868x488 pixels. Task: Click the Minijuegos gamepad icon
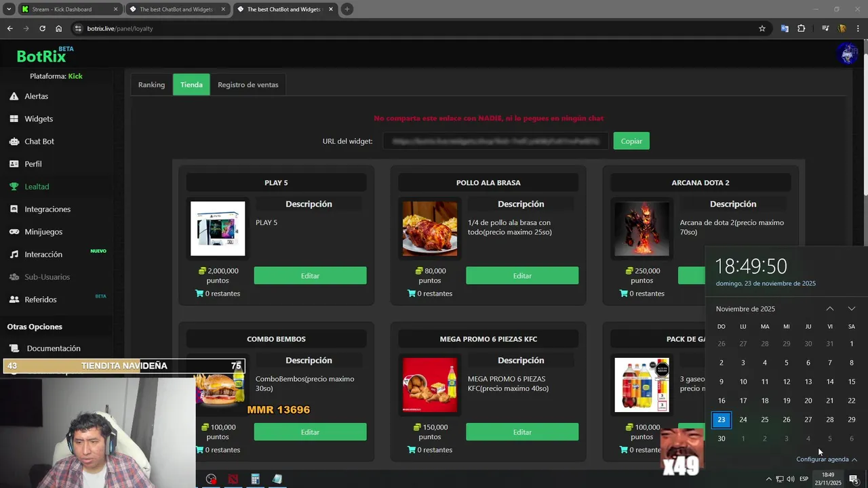(x=14, y=232)
